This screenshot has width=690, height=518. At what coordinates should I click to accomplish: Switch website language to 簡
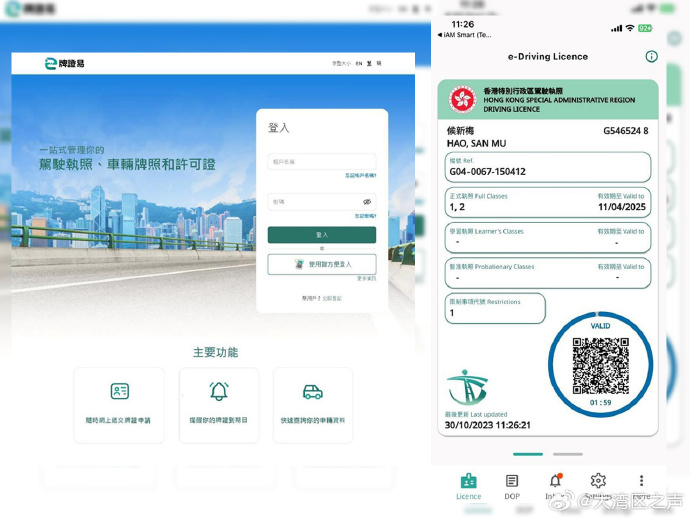click(x=379, y=63)
